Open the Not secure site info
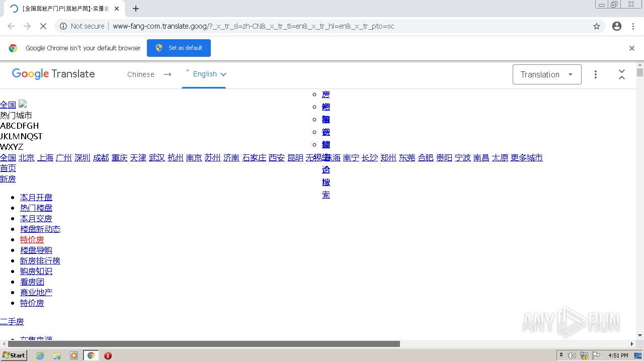Viewport: 644px width, 362px height. (82, 26)
